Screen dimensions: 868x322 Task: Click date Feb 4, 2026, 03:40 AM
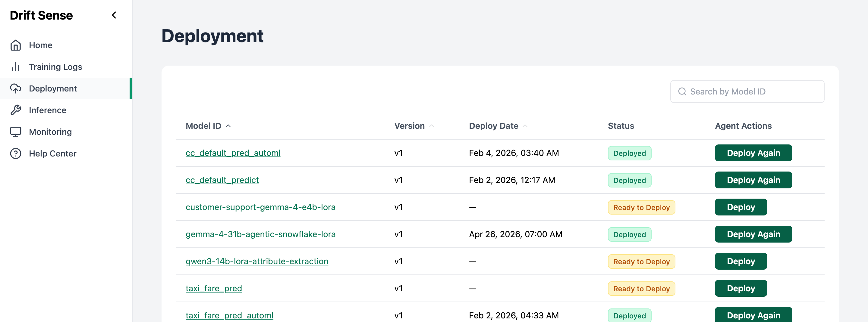(x=514, y=153)
